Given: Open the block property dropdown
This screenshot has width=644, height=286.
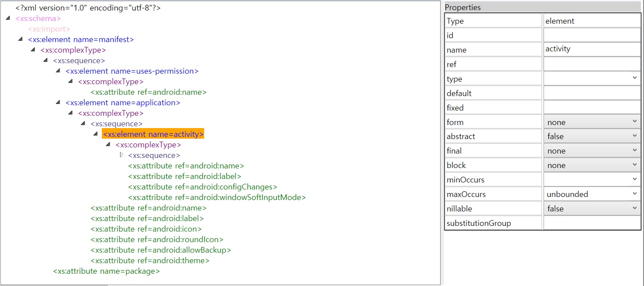Looking at the screenshot, I should click(x=592, y=165).
